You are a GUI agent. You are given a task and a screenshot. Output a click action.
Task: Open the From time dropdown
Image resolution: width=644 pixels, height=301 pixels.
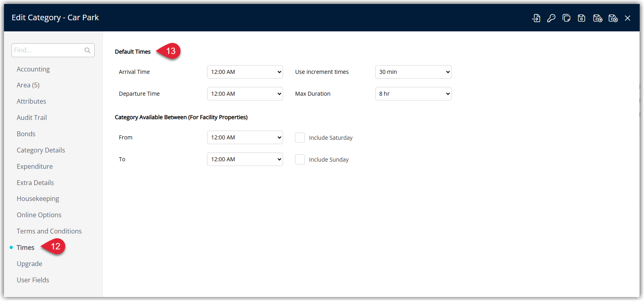click(x=245, y=137)
